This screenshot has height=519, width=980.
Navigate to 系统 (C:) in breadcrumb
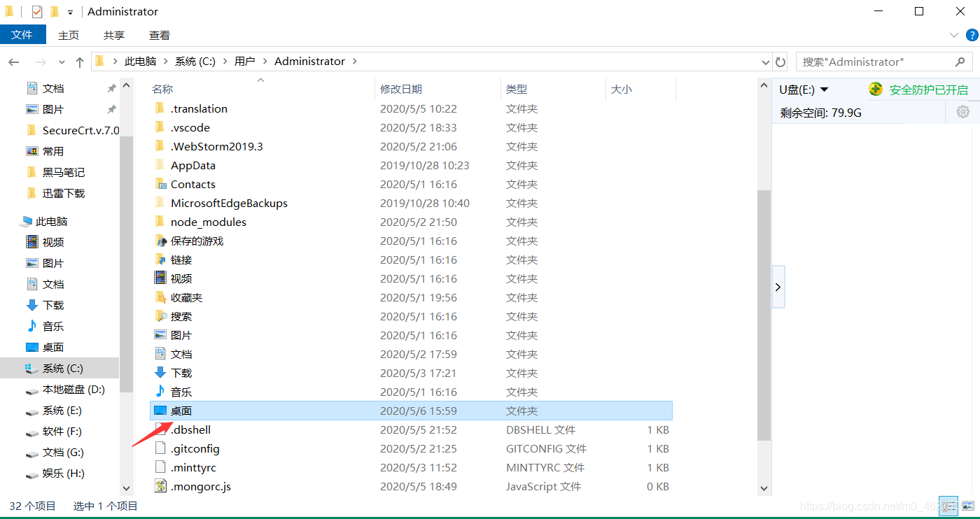tap(195, 62)
